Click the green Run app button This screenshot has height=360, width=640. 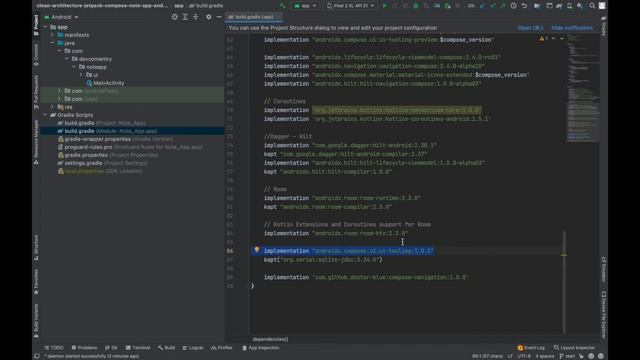384,6
